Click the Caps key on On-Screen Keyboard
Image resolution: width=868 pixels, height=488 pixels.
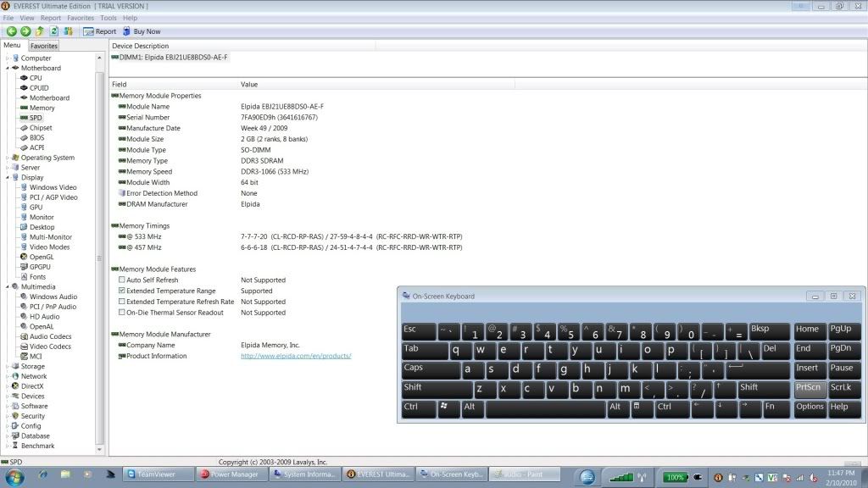click(430, 369)
